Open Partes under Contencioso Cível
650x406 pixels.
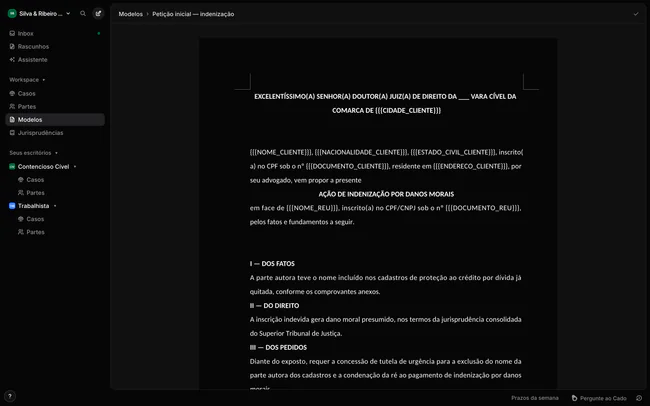tap(35, 193)
